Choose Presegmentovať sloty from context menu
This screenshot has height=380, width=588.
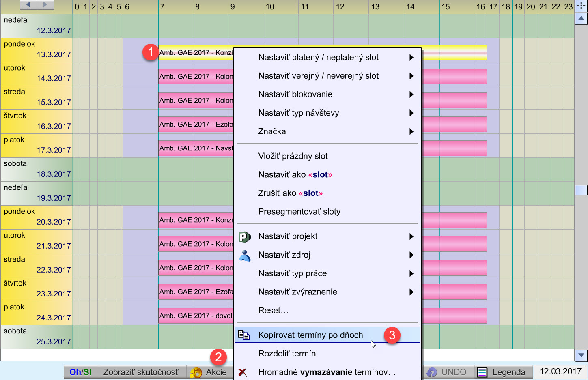pyautogui.click(x=299, y=212)
